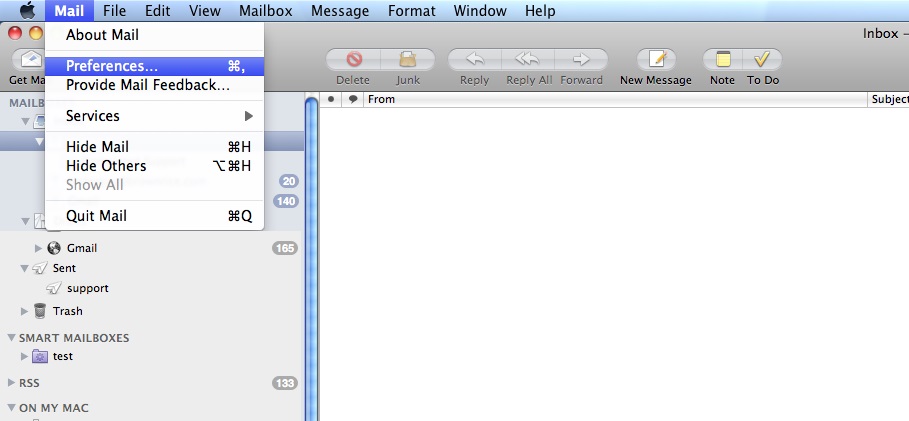909x421 pixels.
Task: Expand the RSS section
Action: click(x=11, y=383)
